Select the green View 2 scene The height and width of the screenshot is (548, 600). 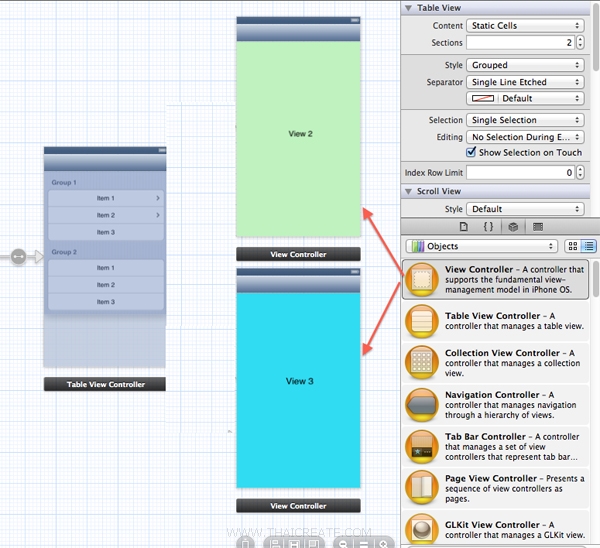click(298, 139)
